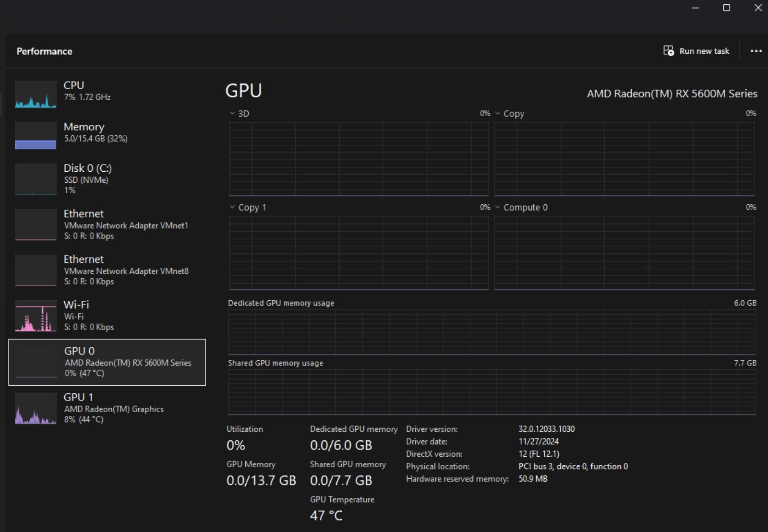Click the Utilization 0% value
Image resolution: width=768 pixels, height=532 pixels.
tap(236, 445)
